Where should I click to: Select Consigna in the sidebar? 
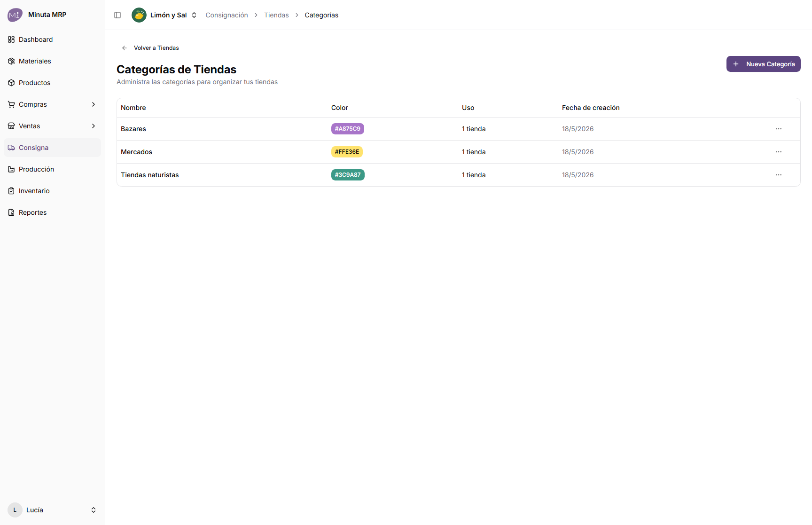pos(52,148)
